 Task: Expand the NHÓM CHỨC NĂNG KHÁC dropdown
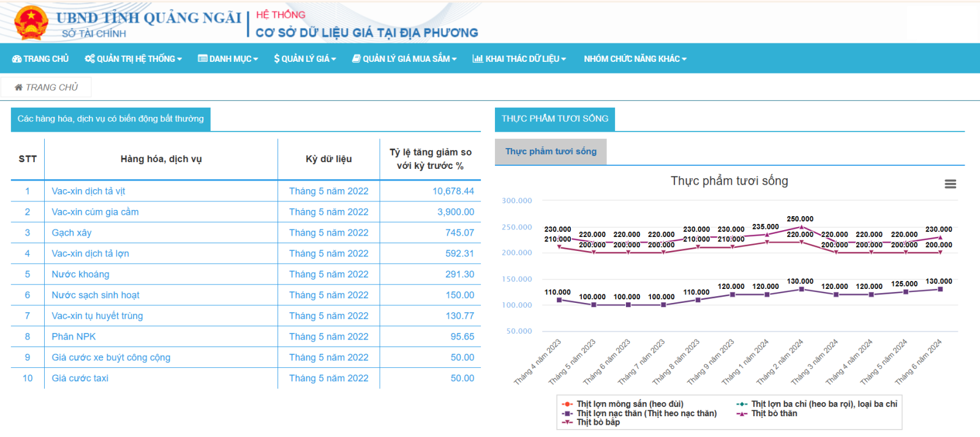pos(635,59)
